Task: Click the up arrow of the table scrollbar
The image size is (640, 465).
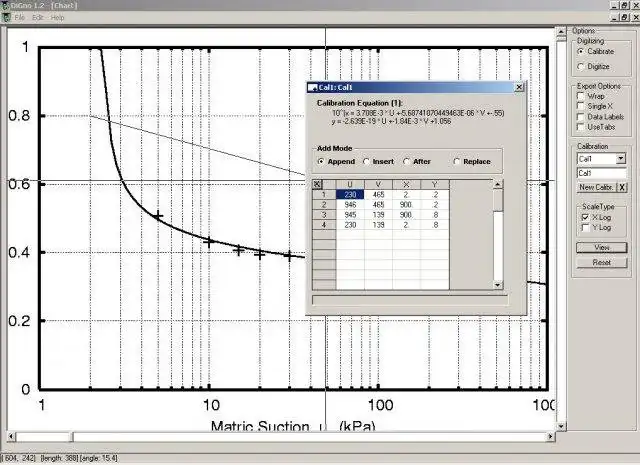Action: click(x=498, y=185)
